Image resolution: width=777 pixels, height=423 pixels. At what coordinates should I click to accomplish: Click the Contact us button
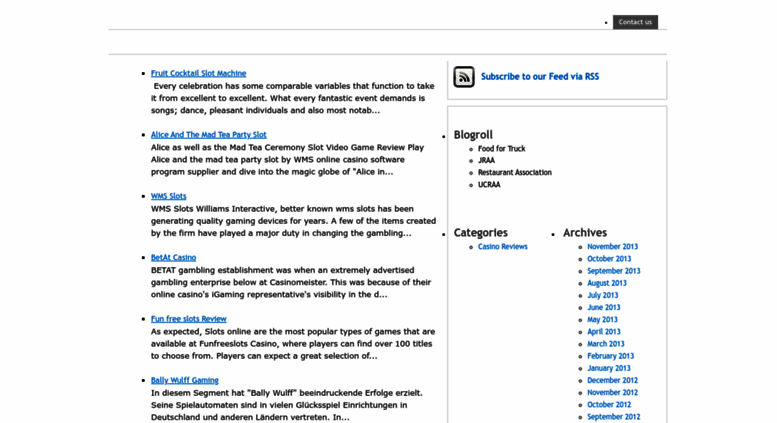635,22
